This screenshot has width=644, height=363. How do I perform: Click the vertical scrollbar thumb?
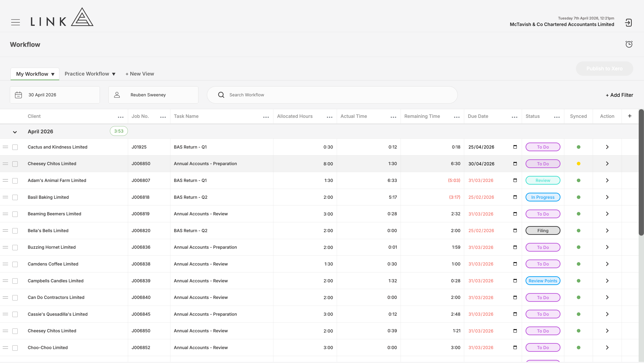click(641, 172)
